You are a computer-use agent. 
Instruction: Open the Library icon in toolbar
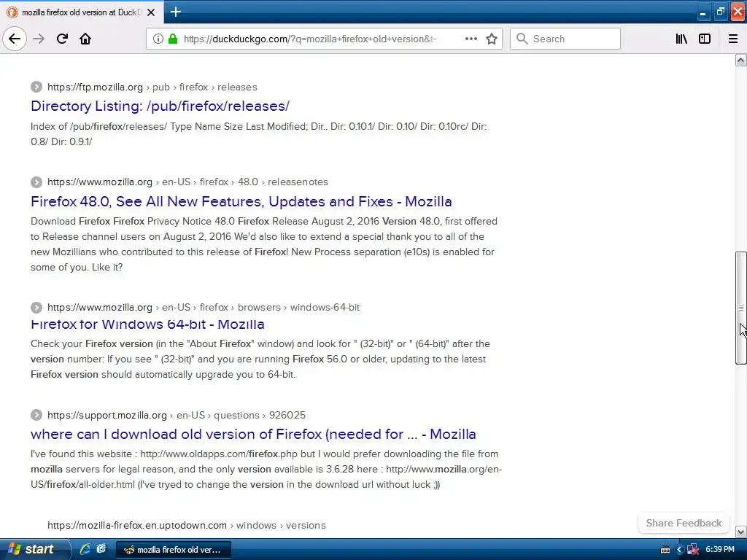point(681,39)
